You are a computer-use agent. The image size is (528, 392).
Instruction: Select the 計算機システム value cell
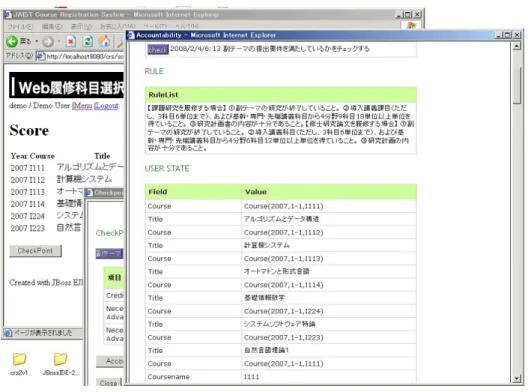(329, 246)
